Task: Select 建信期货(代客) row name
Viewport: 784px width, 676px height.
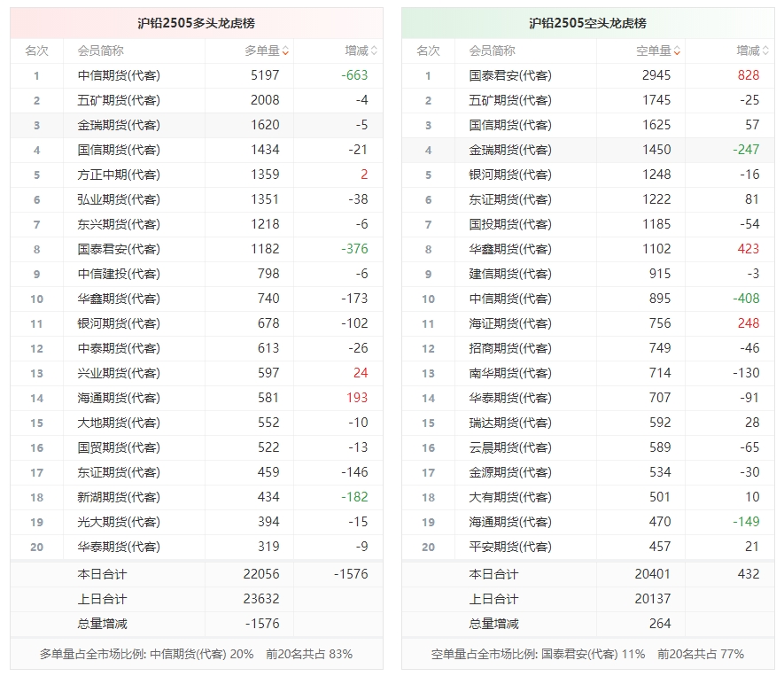Action: 510,274
